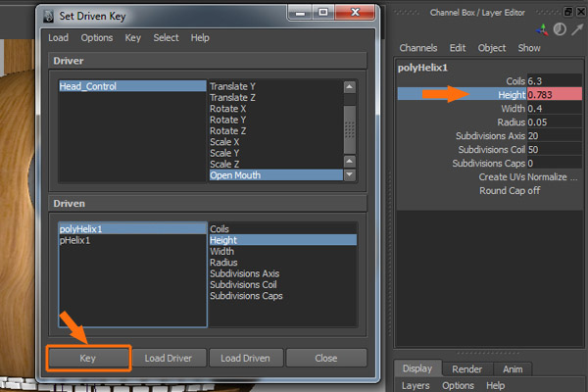Viewport: 588px width, 392px height.
Task: Click the polyHelix1 node name in Channel Box
Action: [422, 68]
